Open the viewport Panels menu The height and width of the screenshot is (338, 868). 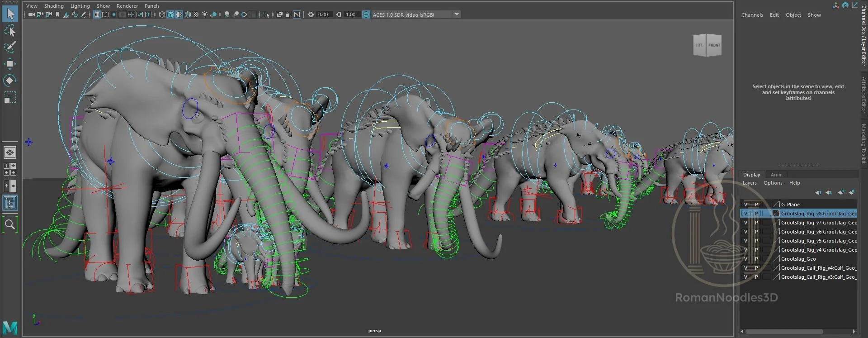152,6
